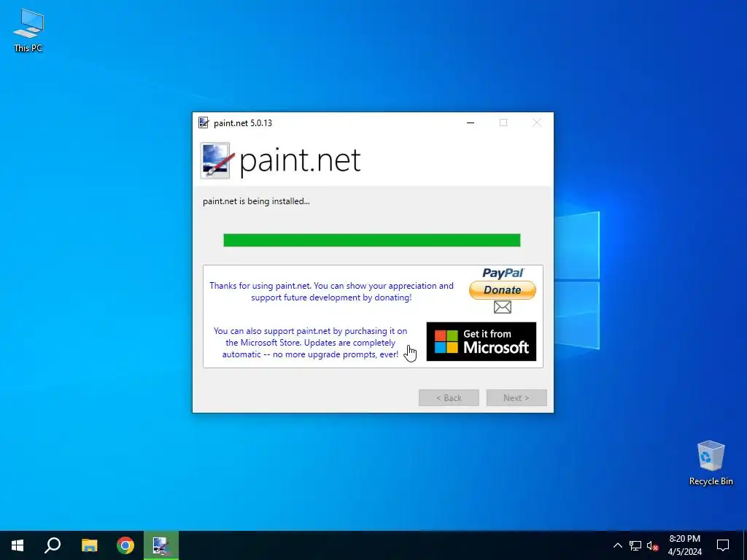Click the paint.net logo image in header
Screen dimensions: 747x560
coord(216,160)
